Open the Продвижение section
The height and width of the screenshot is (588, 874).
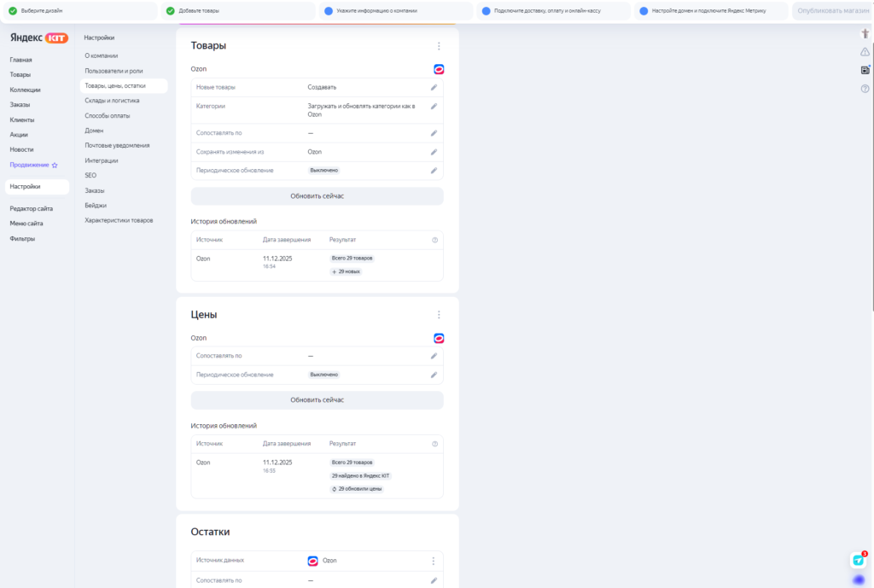tap(30, 165)
